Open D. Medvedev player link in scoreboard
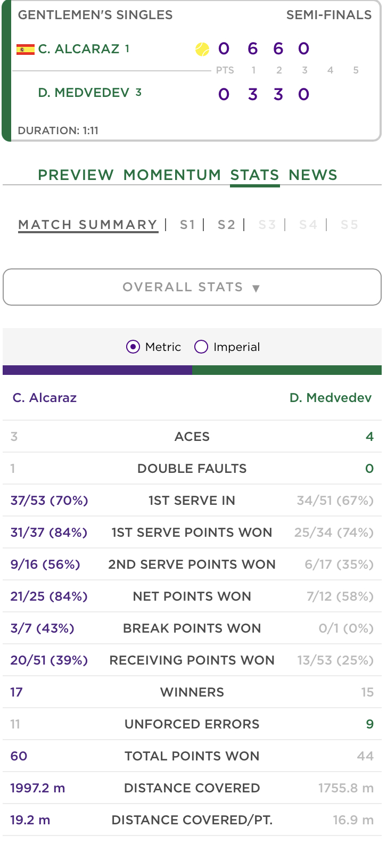The image size is (387, 868). pyautogui.click(x=84, y=93)
